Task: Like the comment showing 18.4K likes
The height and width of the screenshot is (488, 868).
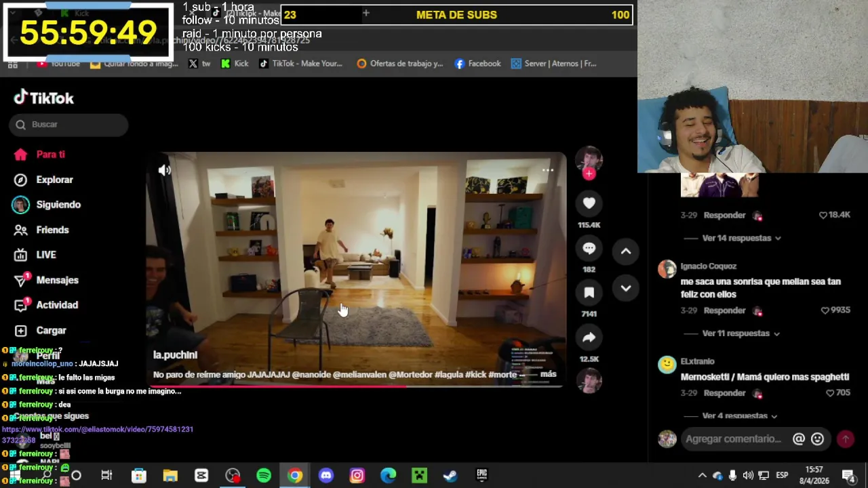Action: point(823,215)
